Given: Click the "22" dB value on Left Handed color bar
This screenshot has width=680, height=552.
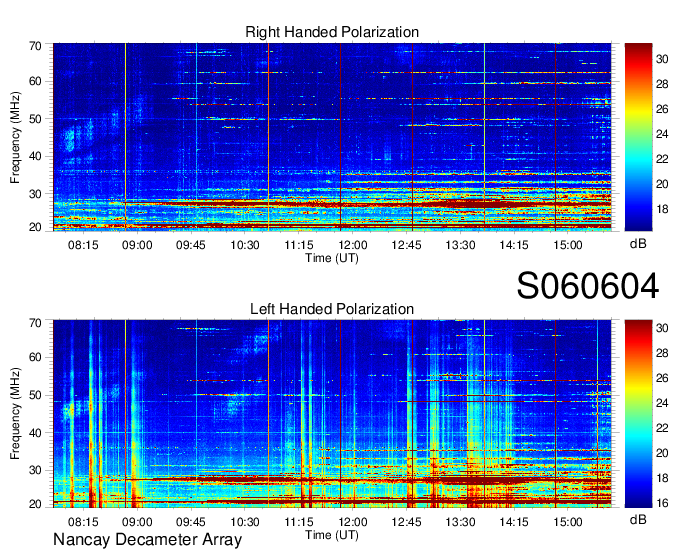Looking at the screenshot, I should [662, 428].
